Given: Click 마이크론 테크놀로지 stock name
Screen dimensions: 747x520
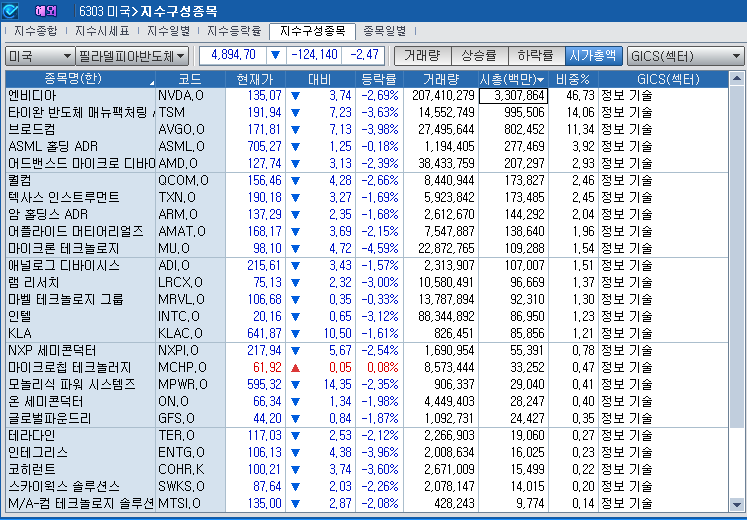Looking at the screenshot, I should 64,249.
